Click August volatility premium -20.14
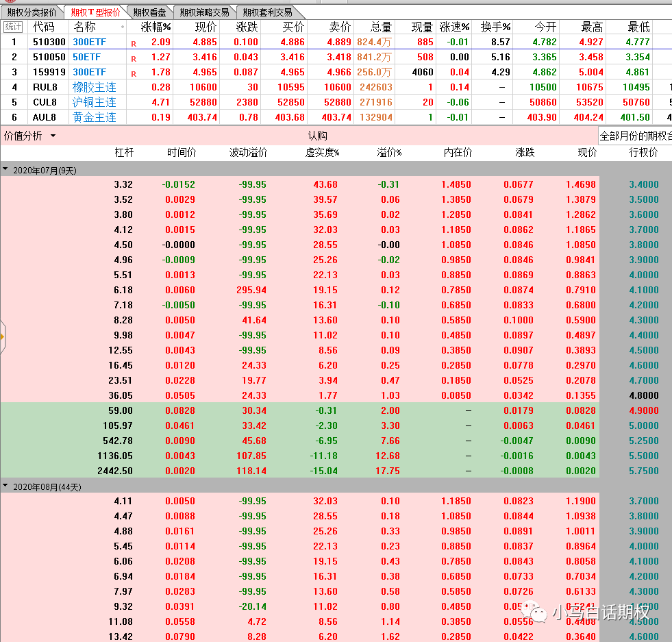Viewport: 672px width, 642px height. 253,606
